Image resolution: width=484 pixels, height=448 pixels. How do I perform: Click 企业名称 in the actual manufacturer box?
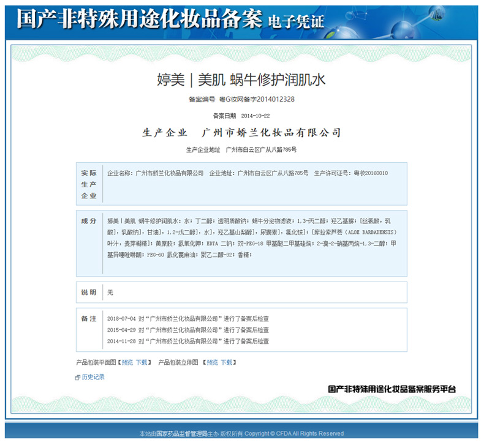(x=119, y=173)
